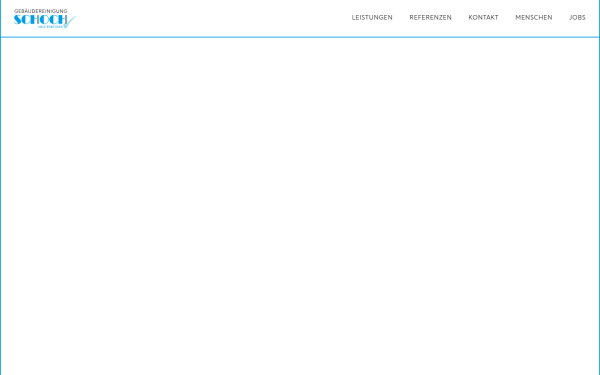The image size is (600, 375).
Task: Go to the Referenzen page
Action: coord(430,18)
